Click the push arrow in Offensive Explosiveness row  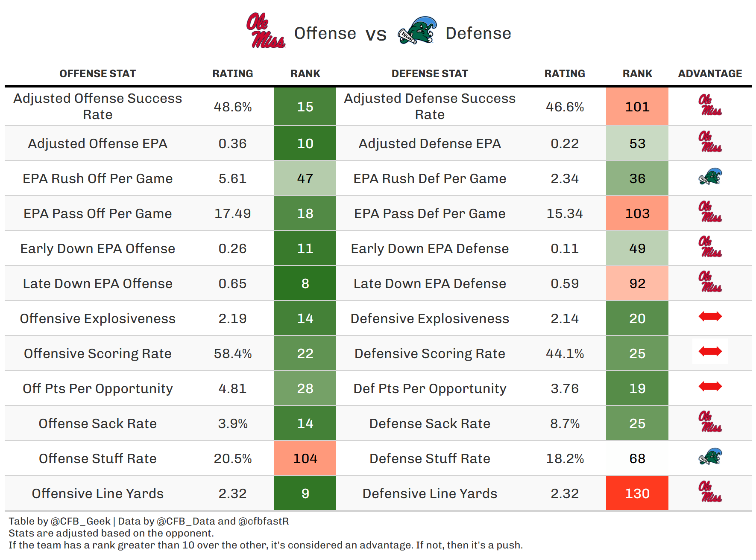pyautogui.click(x=710, y=316)
